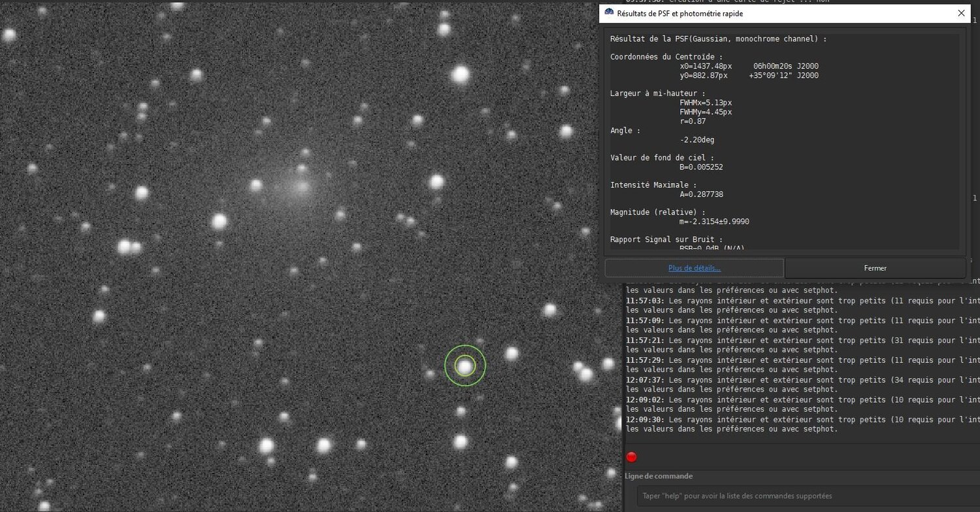Click the "Valeur de fond de ciel :" heading
980x512 pixels.
[662, 158]
